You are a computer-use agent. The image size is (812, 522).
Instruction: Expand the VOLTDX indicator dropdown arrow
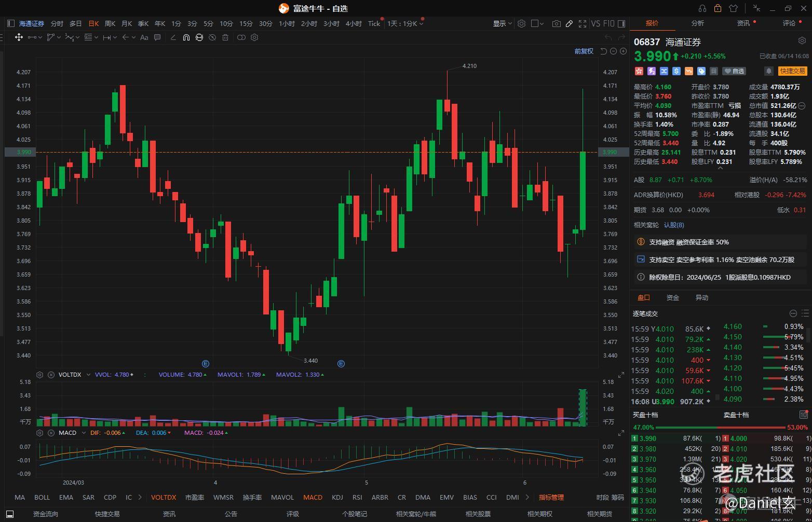pyautogui.click(x=88, y=375)
